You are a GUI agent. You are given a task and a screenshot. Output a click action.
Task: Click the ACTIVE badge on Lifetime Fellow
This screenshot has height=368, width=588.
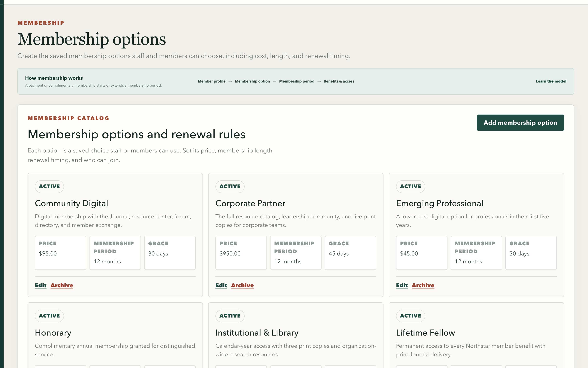[x=410, y=316]
